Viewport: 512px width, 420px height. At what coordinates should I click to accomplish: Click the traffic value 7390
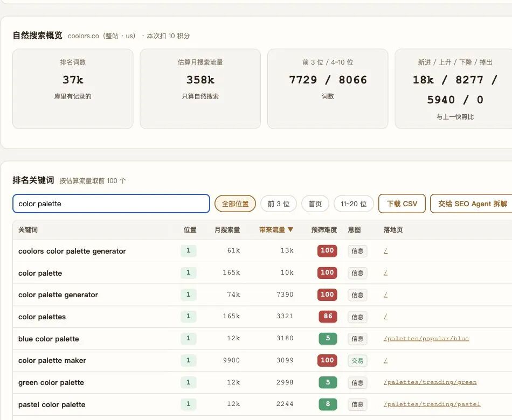(285, 295)
